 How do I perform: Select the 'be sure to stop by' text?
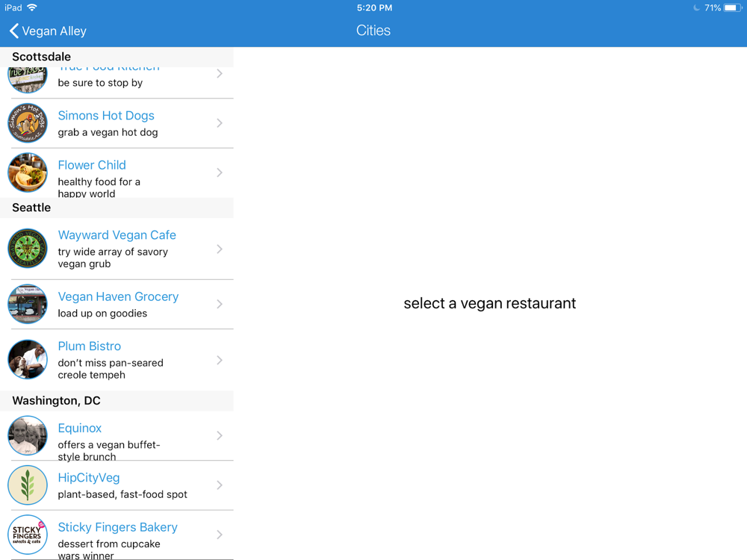tap(100, 83)
